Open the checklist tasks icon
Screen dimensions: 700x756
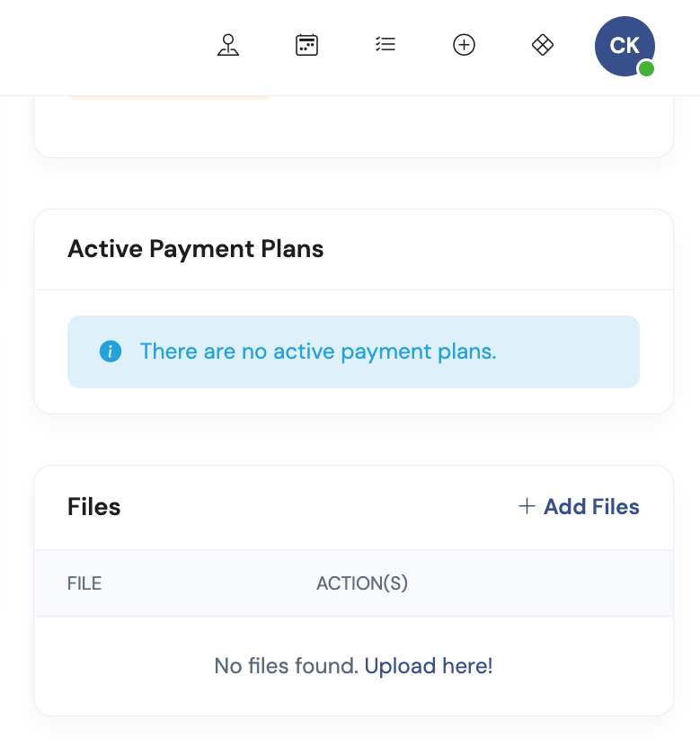click(x=385, y=44)
